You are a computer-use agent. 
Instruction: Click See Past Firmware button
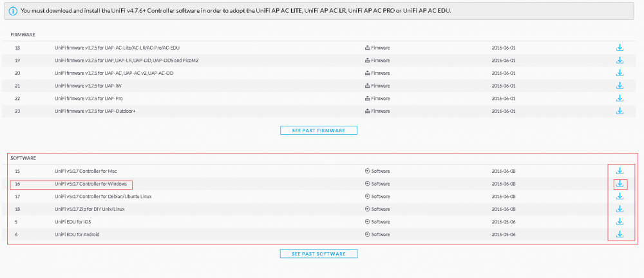319,130
